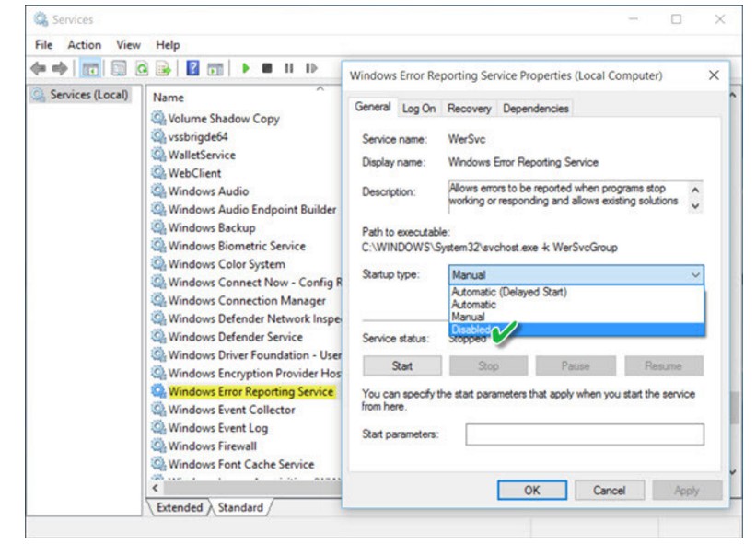
Task: Click the Restart Service toolbar icon
Action: (311, 68)
